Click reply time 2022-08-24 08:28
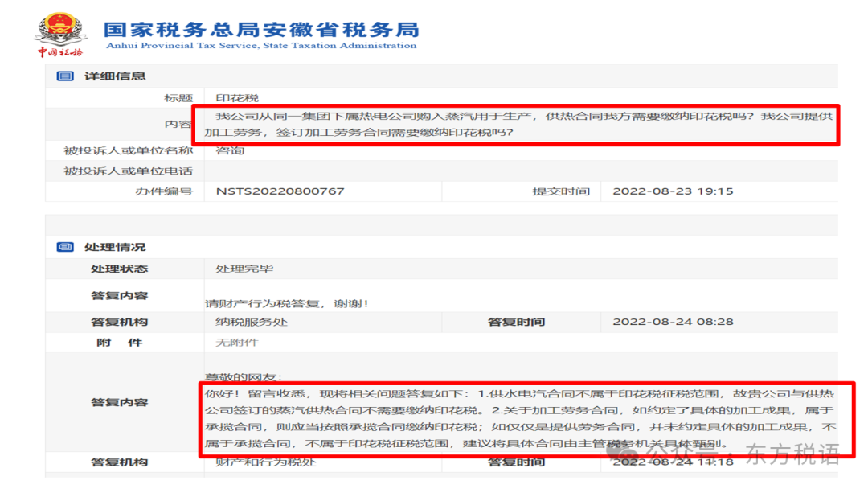The image size is (868, 489). point(673,322)
